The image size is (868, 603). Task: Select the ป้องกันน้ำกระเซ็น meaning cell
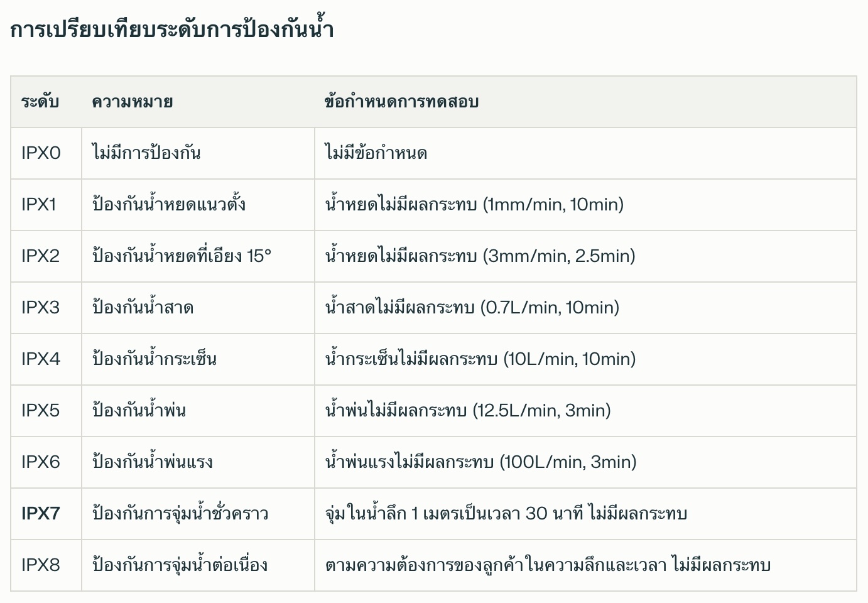(x=155, y=359)
